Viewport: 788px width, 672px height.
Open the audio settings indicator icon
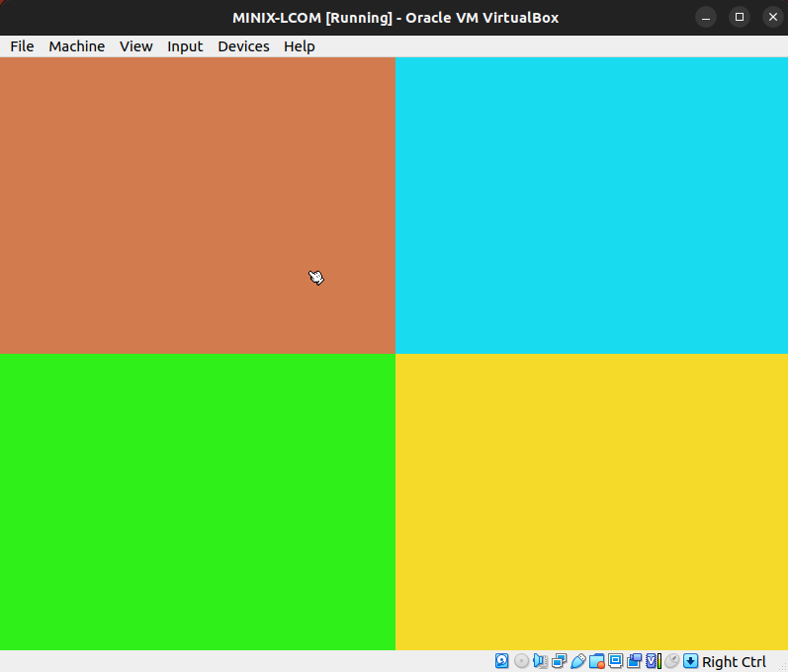[540, 661]
